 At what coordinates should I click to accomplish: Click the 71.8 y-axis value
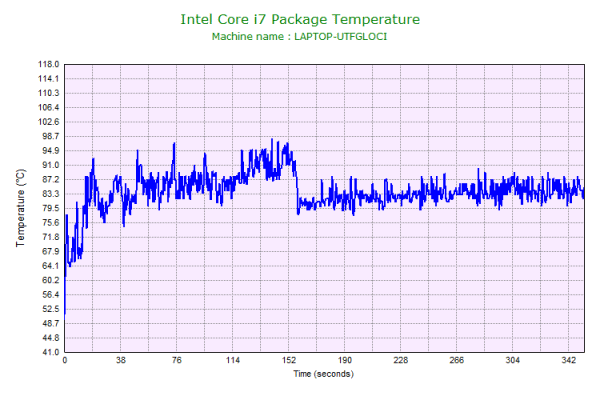coord(51,237)
